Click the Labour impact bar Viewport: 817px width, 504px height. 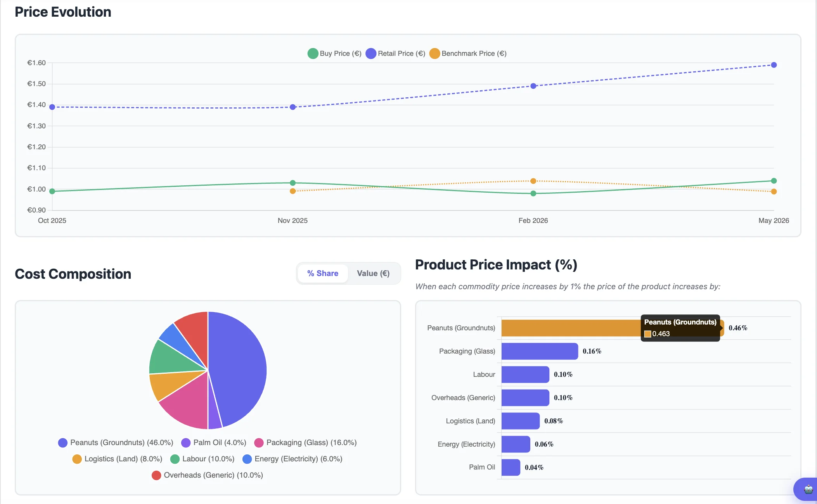pos(525,375)
